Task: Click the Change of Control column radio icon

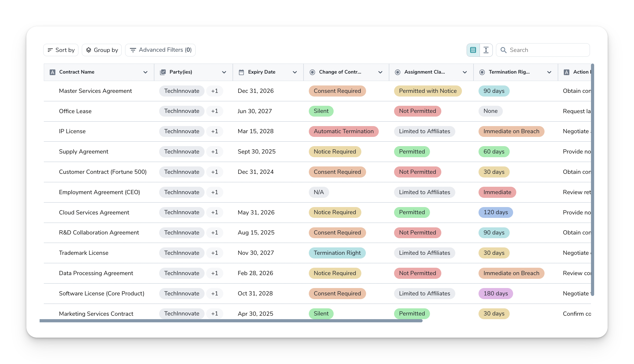Action: [312, 72]
